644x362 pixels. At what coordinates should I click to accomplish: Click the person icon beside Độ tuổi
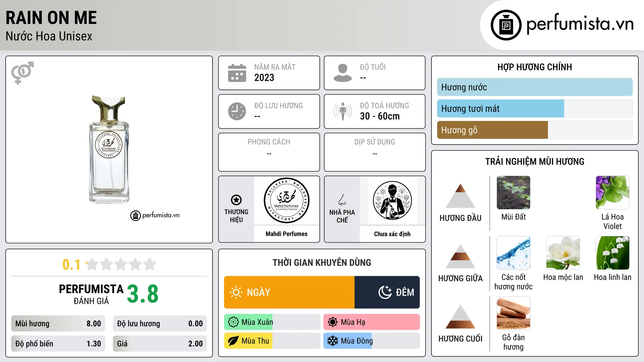click(343, 73)
